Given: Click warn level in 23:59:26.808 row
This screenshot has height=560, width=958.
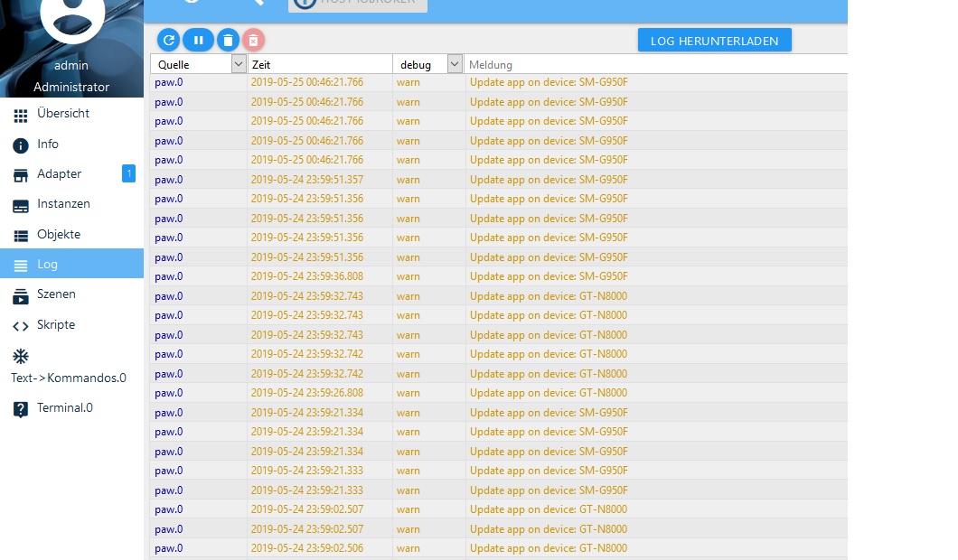Looking at the screenshot, I should click(409, 393).
